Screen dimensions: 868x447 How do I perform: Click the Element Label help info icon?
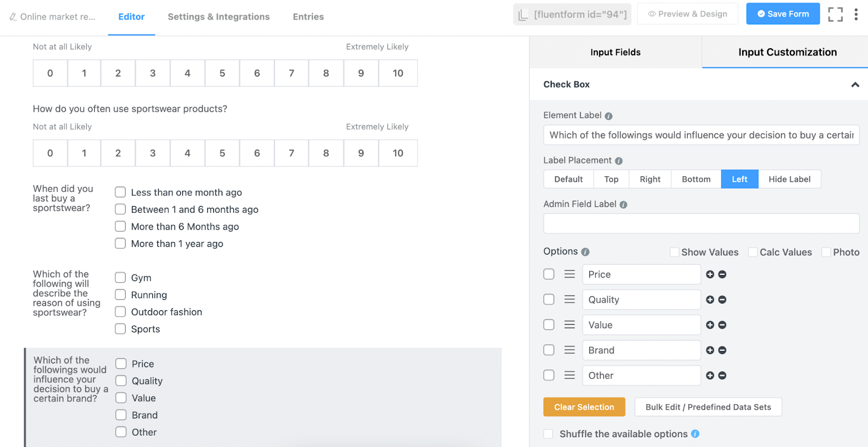[609, 116]
